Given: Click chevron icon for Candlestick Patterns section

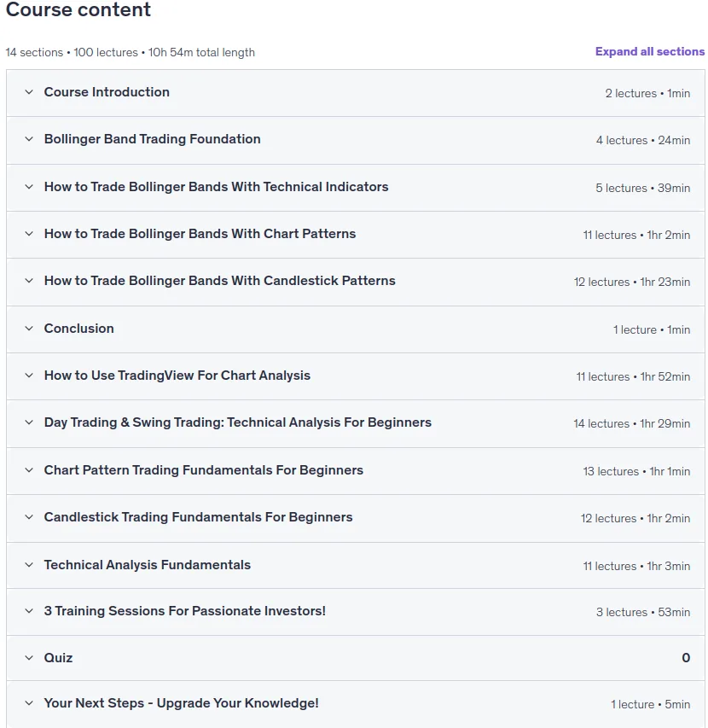Looking at the screenshot, I should (29, 281).
